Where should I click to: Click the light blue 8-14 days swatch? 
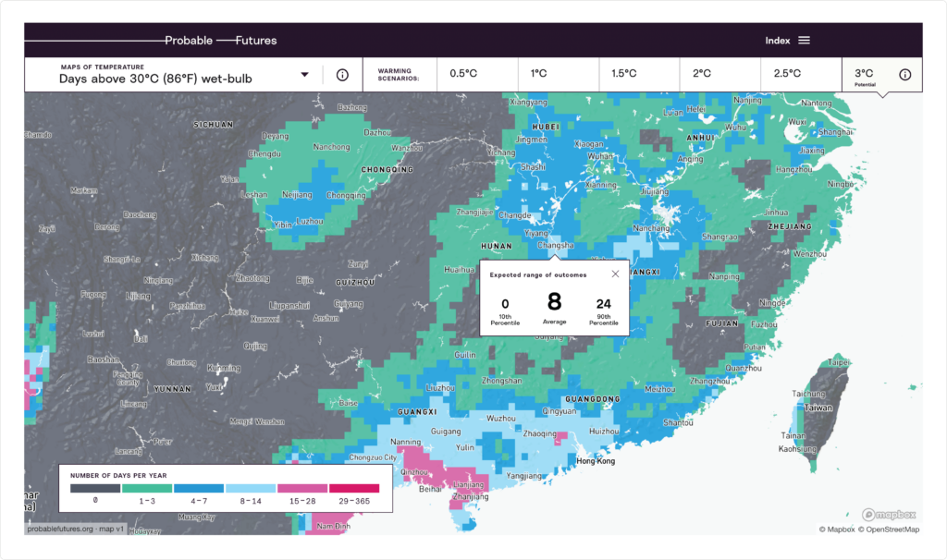[251, 488]
